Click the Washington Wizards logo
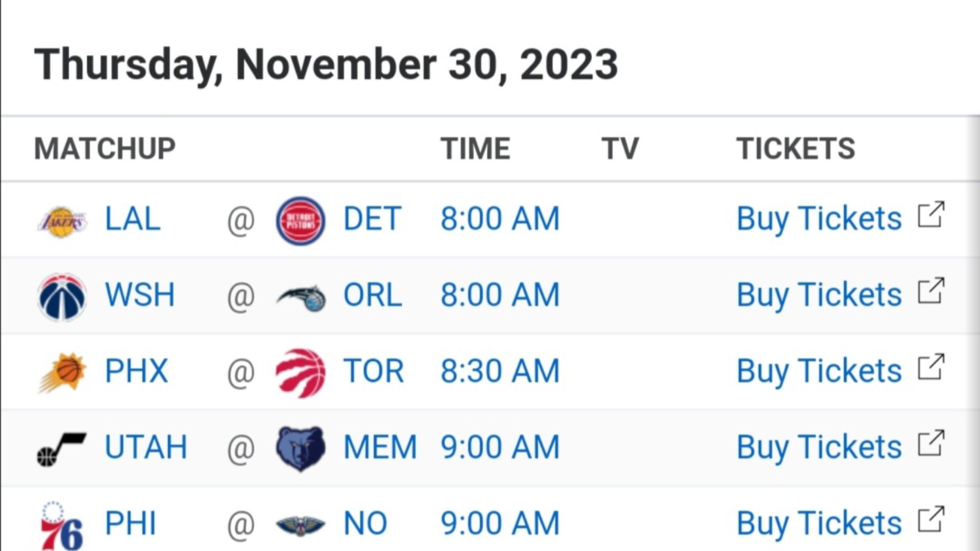 coord(62,297)
